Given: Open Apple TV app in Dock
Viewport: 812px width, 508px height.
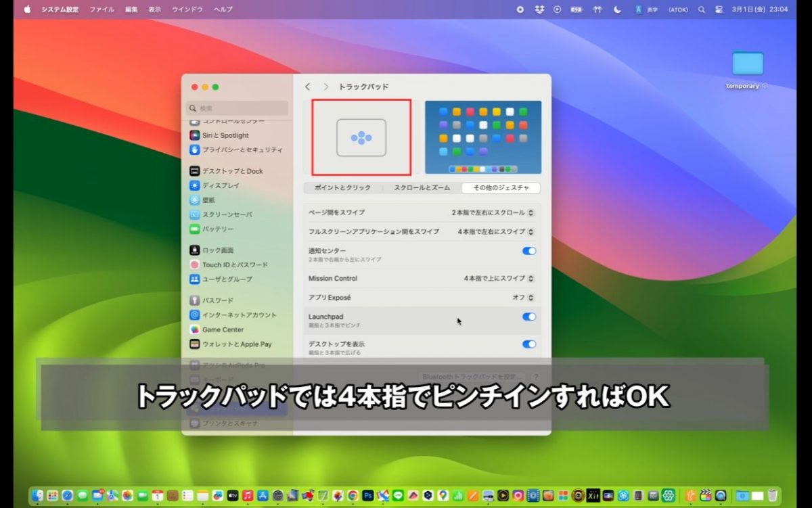Looking at the screenshot, I should (x=233, y=495).
